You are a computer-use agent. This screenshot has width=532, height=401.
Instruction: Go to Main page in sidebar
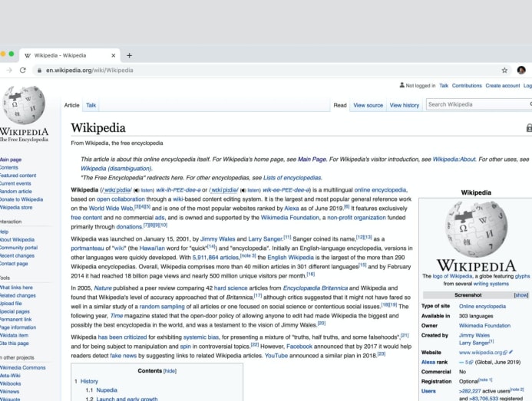11,159
